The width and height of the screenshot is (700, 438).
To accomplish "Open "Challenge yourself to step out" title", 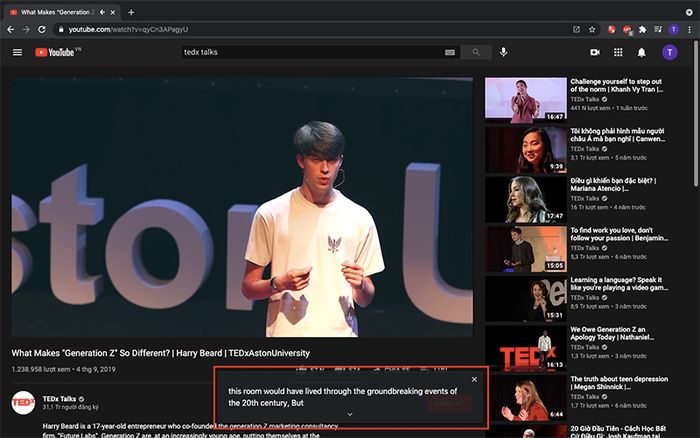I will 617,85.
